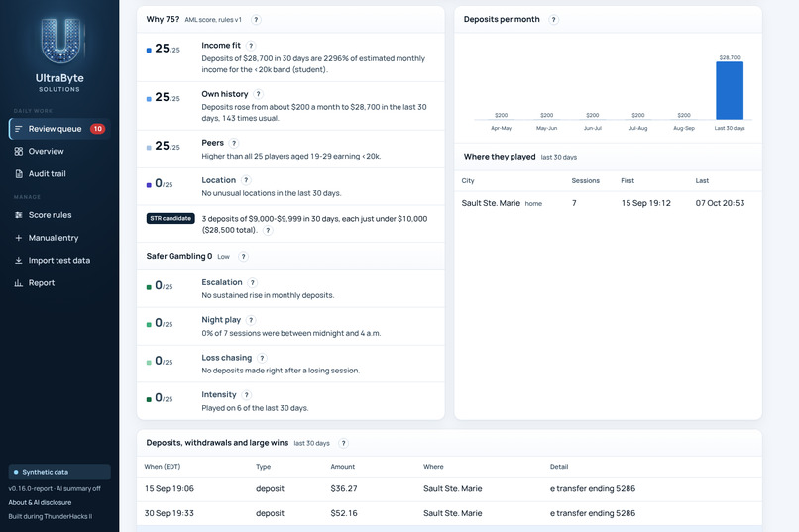This screenshot has width=799, height=532.
Task: Open Import test data
Action: coord(59,261)
